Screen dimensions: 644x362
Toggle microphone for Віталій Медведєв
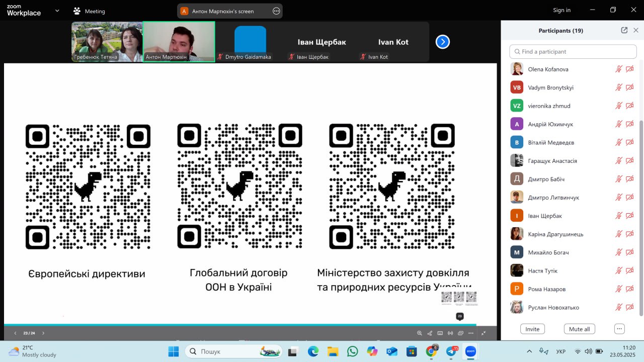619,142
